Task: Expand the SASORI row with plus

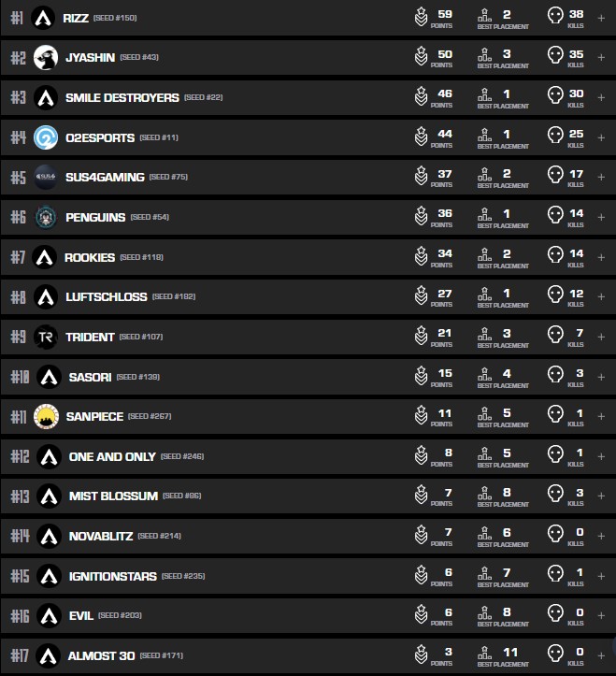Action: (601, 377)
